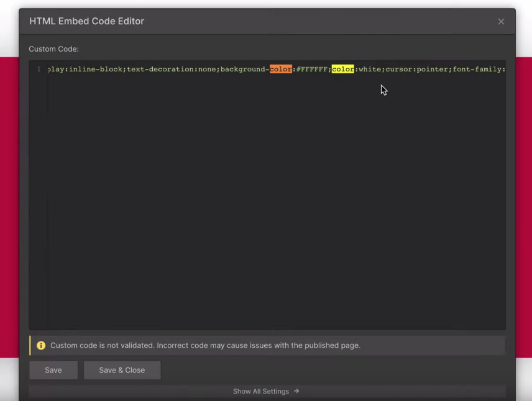
Task: Click the Save button
Action: pyautogui.click(x=53, y=370)
